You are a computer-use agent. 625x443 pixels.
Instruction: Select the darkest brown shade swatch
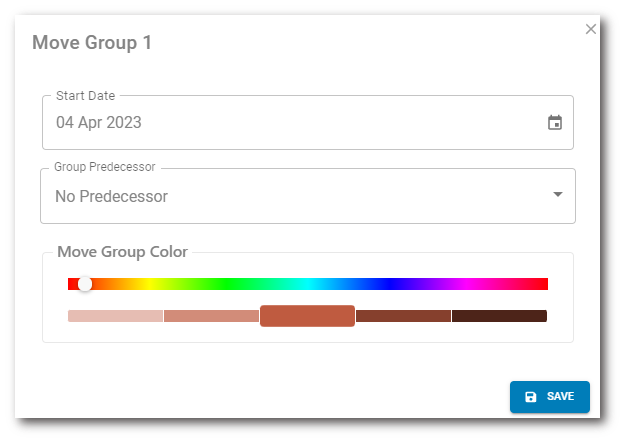499,316
